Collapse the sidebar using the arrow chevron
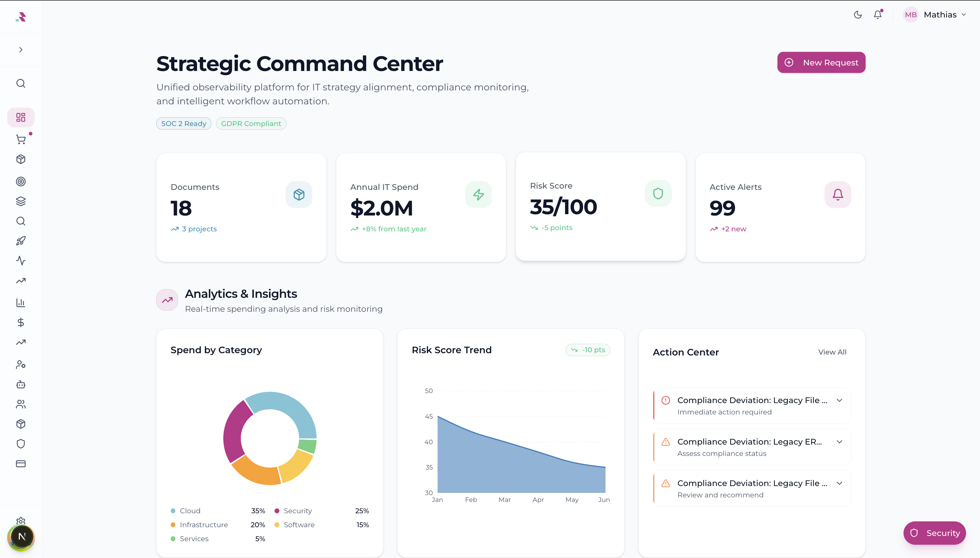Viewport: 980px width, 558px height. [x=21, y=50]
